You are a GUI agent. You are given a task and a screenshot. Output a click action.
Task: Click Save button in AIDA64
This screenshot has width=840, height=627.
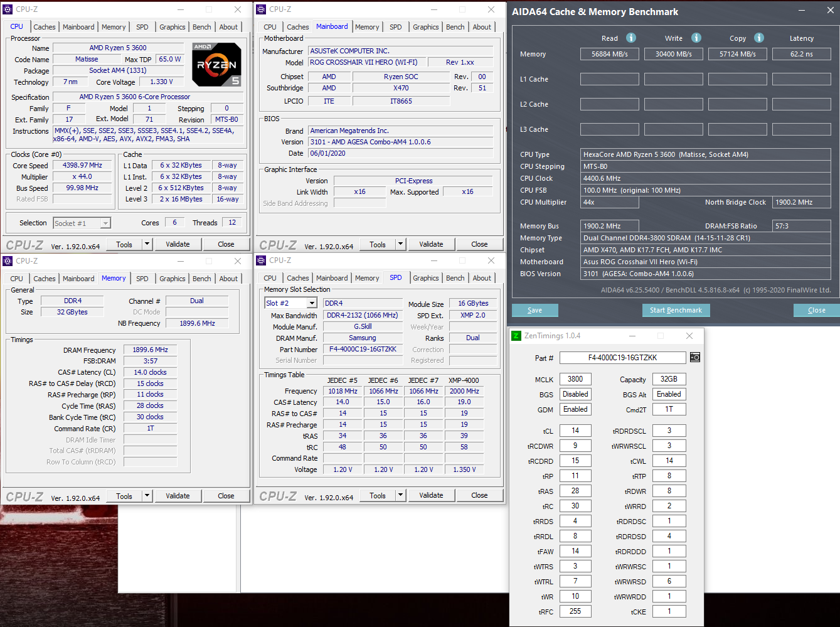(535, 310)
